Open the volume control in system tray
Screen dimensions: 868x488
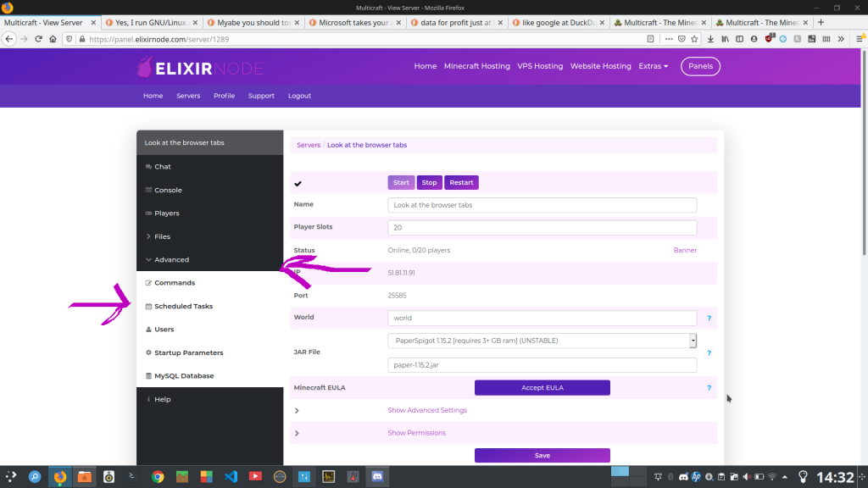click(747, 477)
